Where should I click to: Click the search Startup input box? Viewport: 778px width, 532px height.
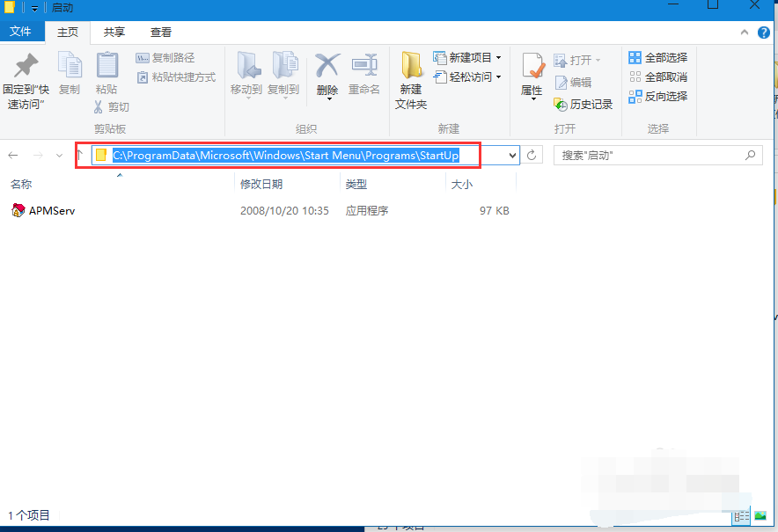pos(650,155)
